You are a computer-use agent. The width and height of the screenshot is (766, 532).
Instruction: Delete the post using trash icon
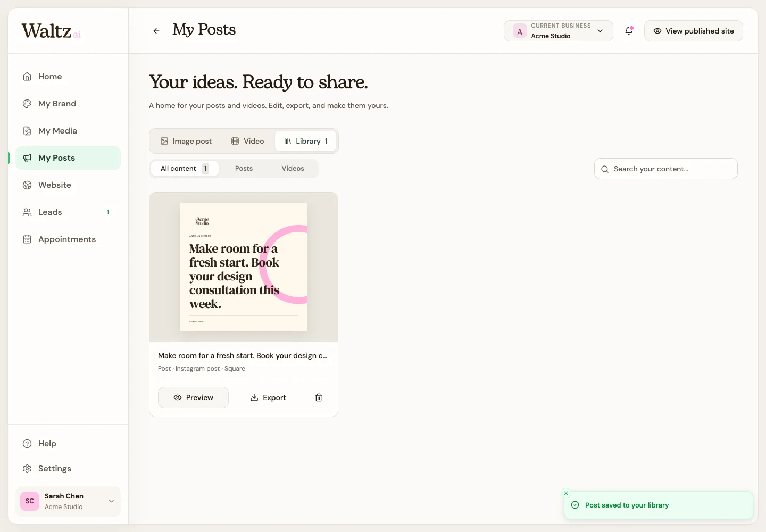tap(319, 397)
